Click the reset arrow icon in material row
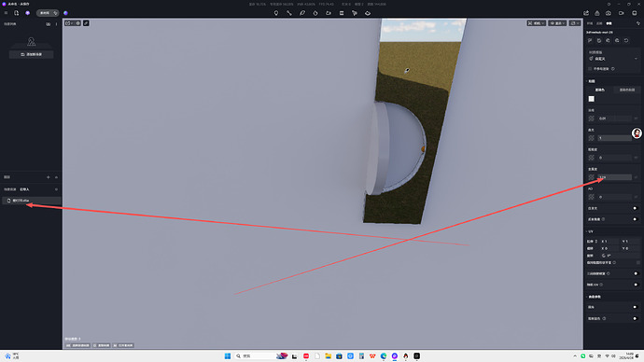This screenshot has height=362, width=644. [626, 41]
